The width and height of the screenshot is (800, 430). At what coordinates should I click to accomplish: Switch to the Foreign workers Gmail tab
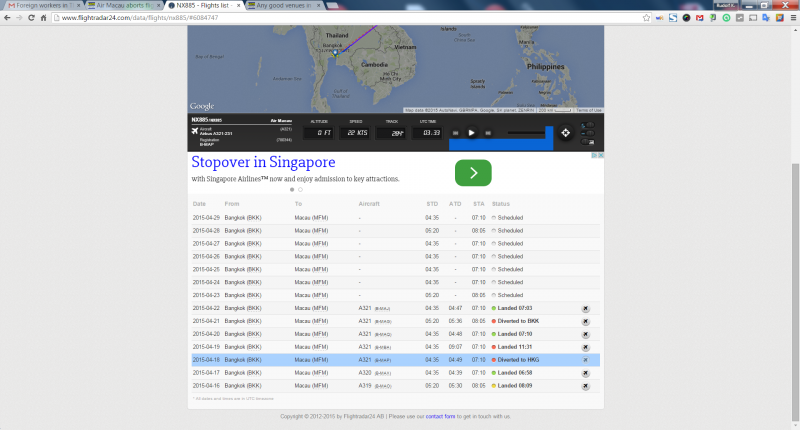(42, 6)
